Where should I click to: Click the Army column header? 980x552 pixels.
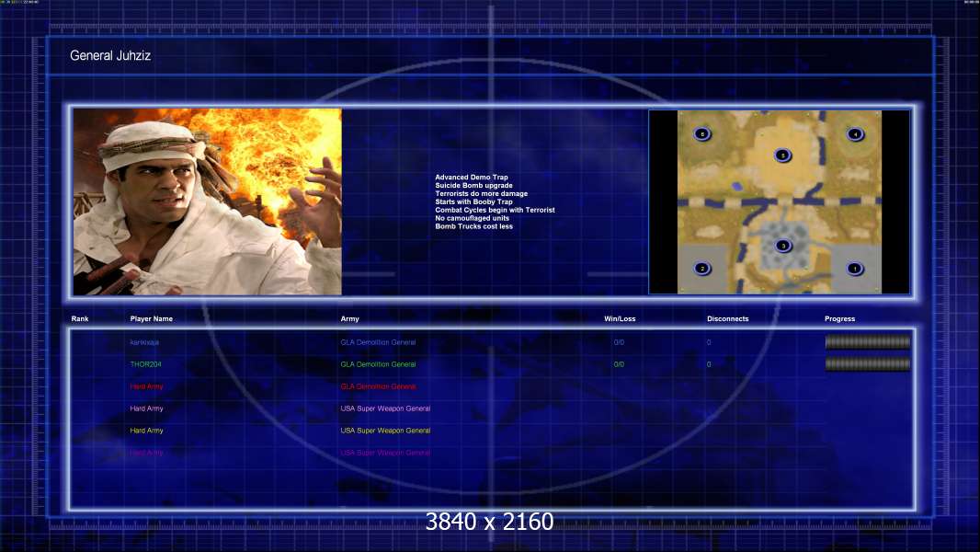[349, 319]
